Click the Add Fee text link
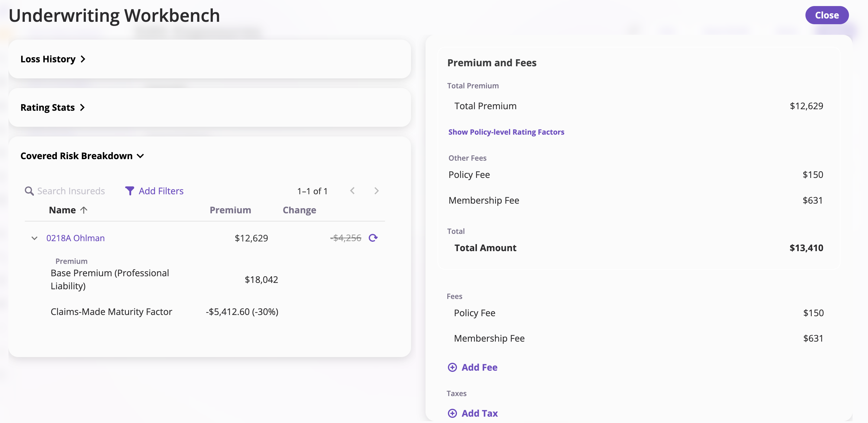Viewport: 868px width, 423px height. (479, 367)
